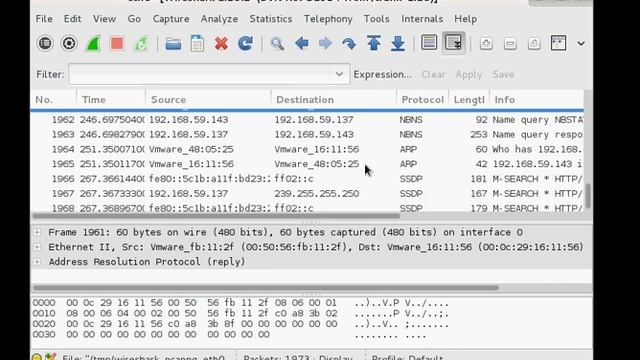Image resolution: width=640 pixels, height=360 pixels.
Task: Click packet list horizontal scrollbar
Action: [x=216, y=216]
